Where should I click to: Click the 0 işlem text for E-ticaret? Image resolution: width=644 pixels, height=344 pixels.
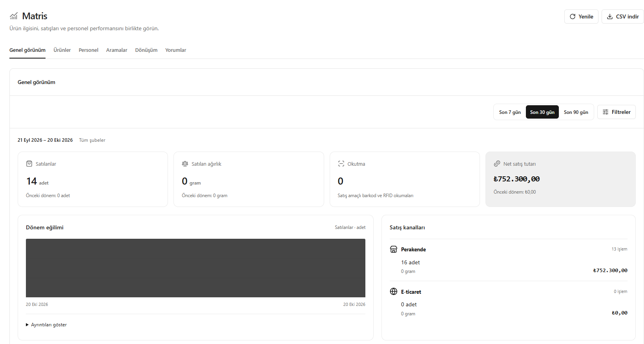point(620,291)
